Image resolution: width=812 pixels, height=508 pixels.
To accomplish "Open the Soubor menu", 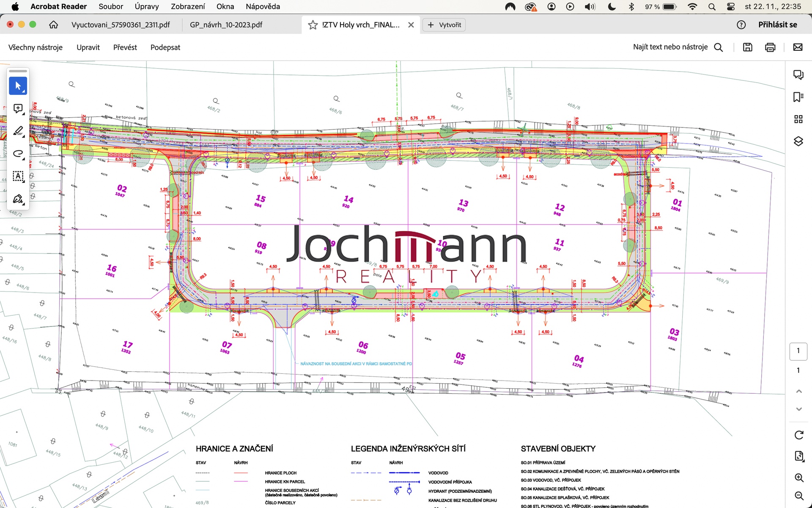I will point(111,6).
